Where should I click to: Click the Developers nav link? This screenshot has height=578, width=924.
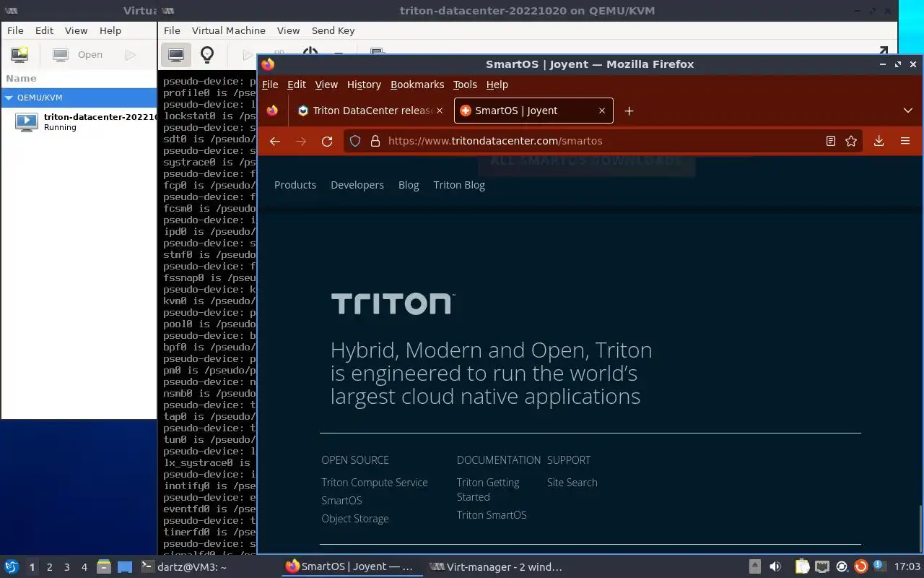pyautogui.click(x=357, y=185)
